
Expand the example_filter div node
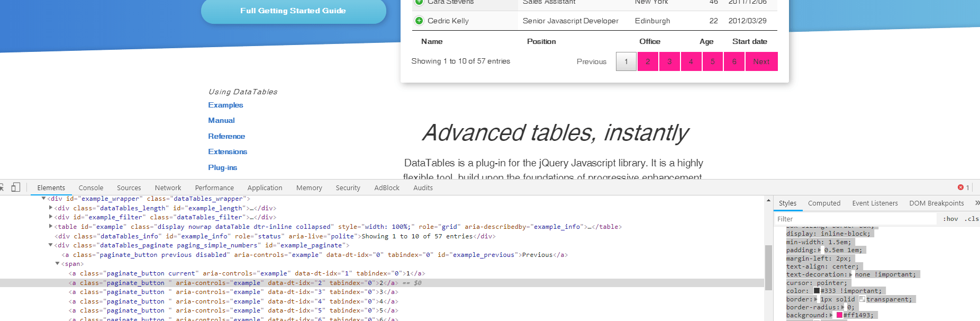pos(51,217)
